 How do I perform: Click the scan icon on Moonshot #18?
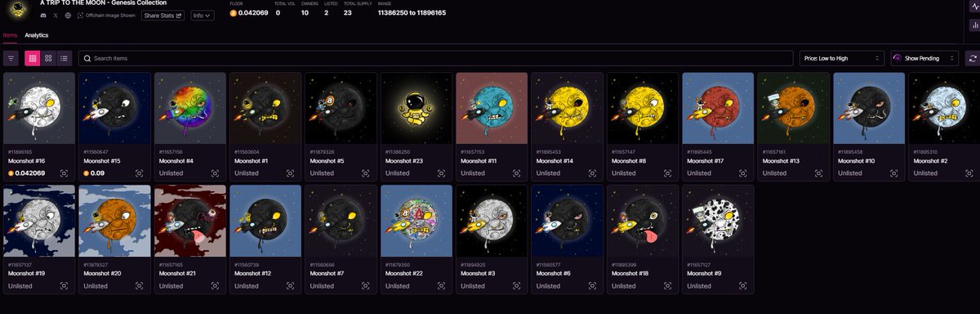(667, 286)
